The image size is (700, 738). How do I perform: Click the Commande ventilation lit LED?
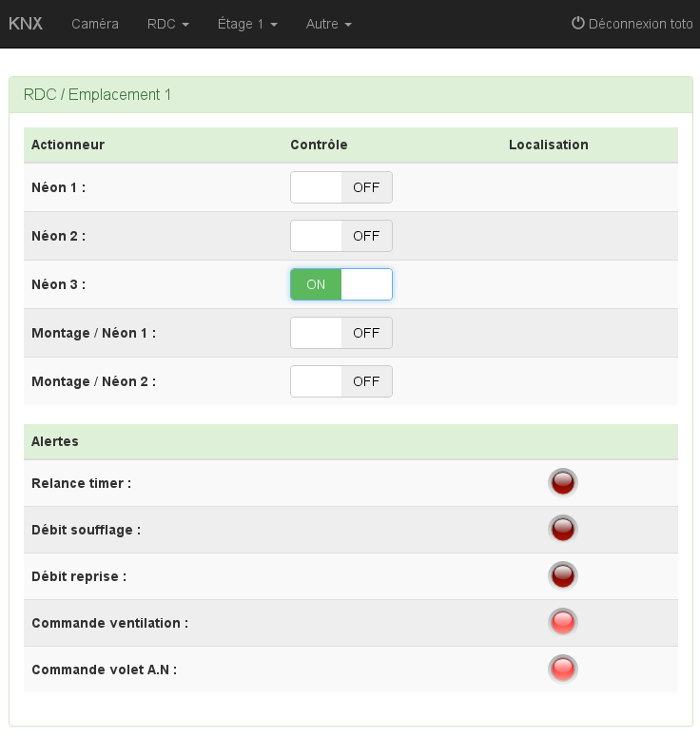point(562,623)
